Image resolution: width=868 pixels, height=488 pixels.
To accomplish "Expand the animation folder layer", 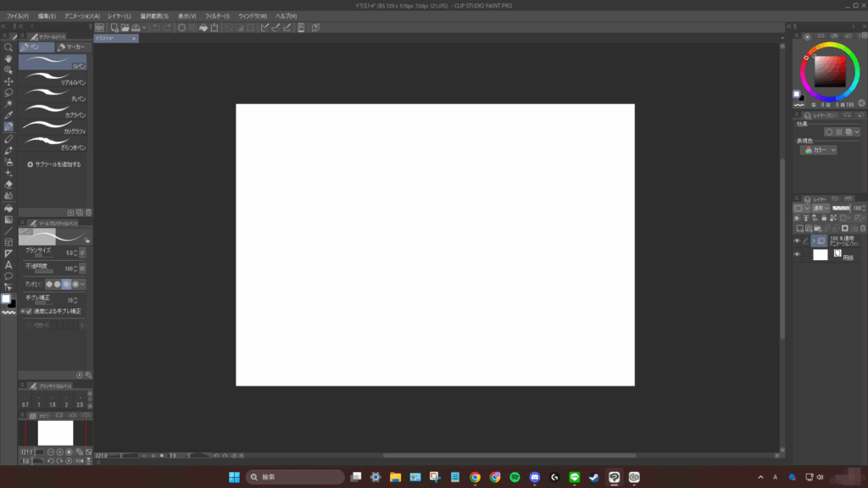I will (x=813, y=241).
